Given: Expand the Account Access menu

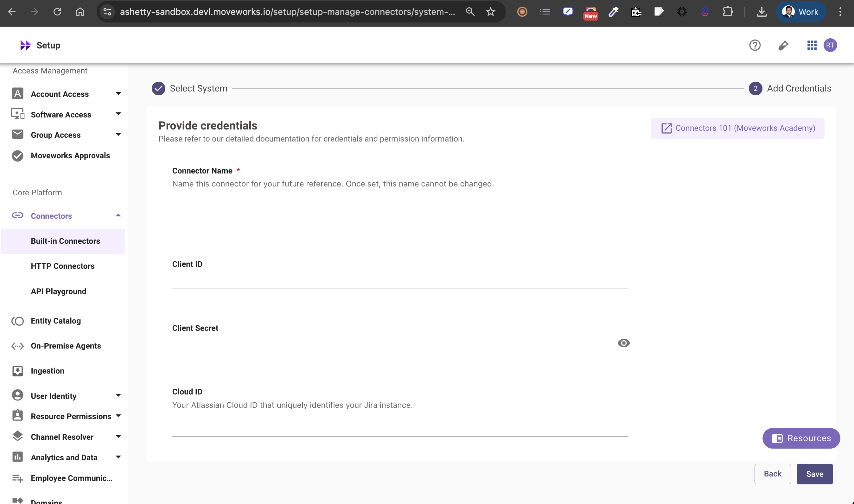Looking at the screenshot, I should click(x=118, y=94).
